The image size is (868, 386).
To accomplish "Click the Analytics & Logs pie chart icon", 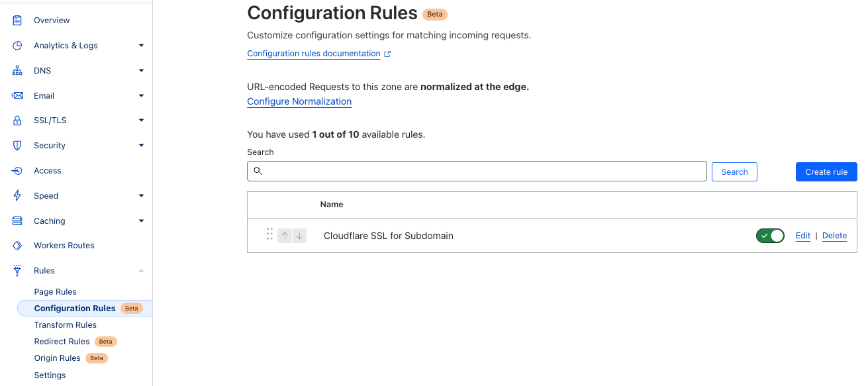I will tap(17, 46).
